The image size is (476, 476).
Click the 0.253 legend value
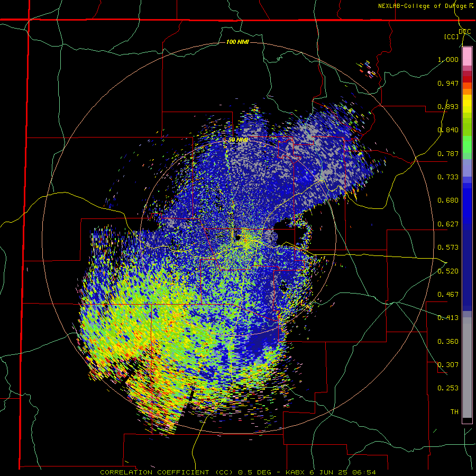[448, 388]
